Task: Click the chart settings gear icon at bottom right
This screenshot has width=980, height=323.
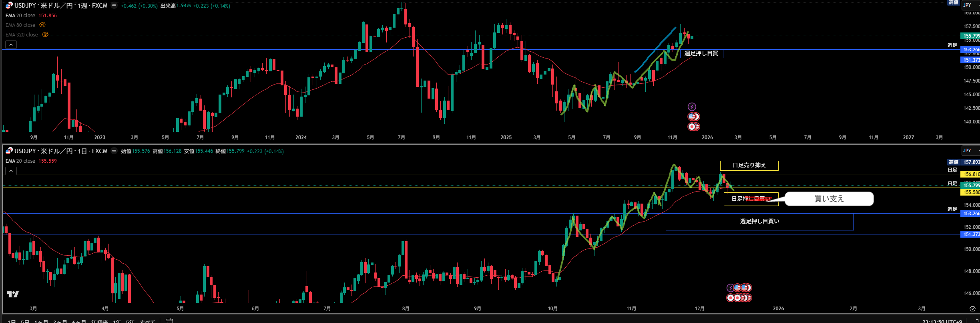Action: coord(972,309)
